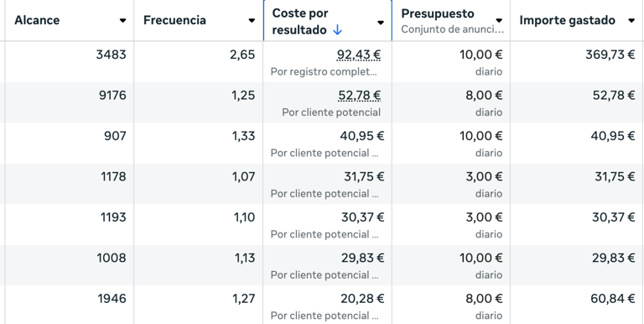Open the Coste por resultado column dropdown arrow
This screenshot has width=644, height=324.
pos(381,22)
